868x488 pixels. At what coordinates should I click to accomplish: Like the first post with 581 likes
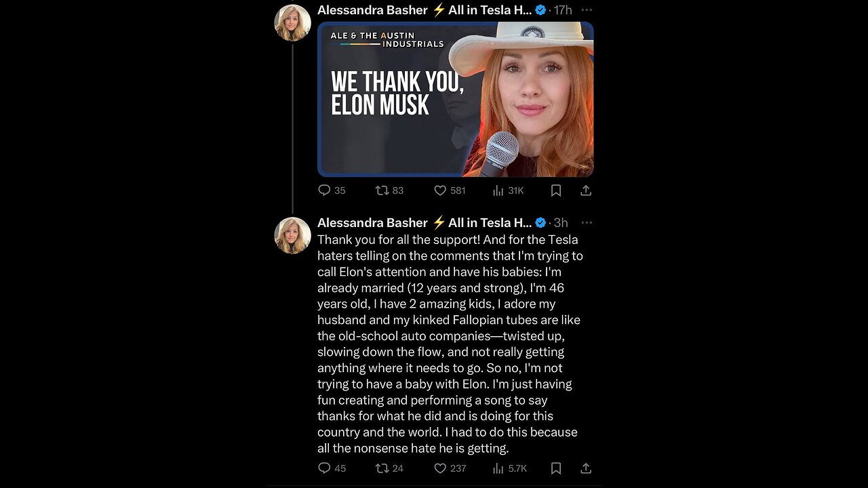441,190
